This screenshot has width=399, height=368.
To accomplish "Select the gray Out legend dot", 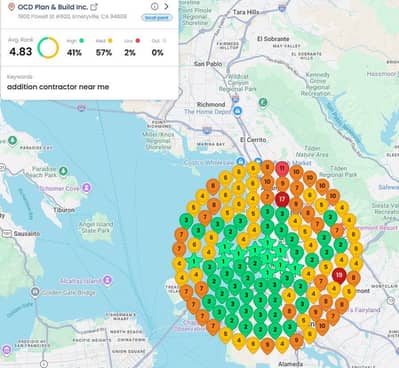I will tap(164, 41).
